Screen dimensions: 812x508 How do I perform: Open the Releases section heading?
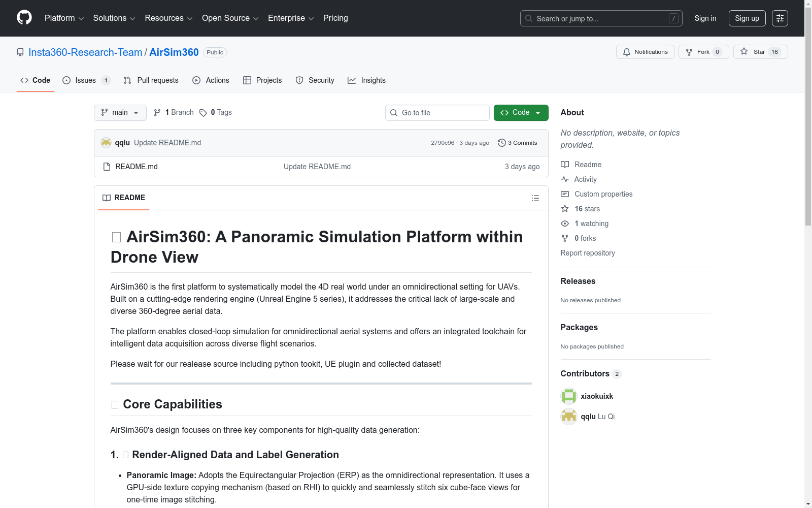578,281
